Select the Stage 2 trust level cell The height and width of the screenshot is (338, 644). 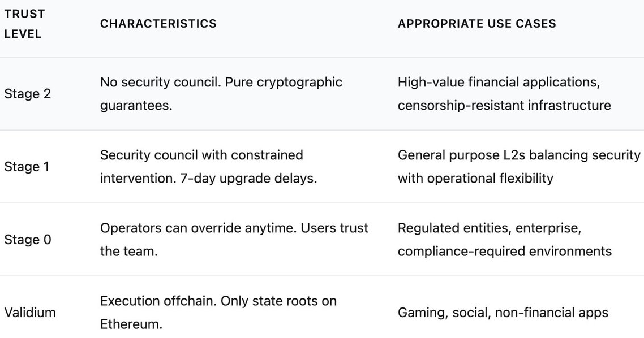pos(27,94)
